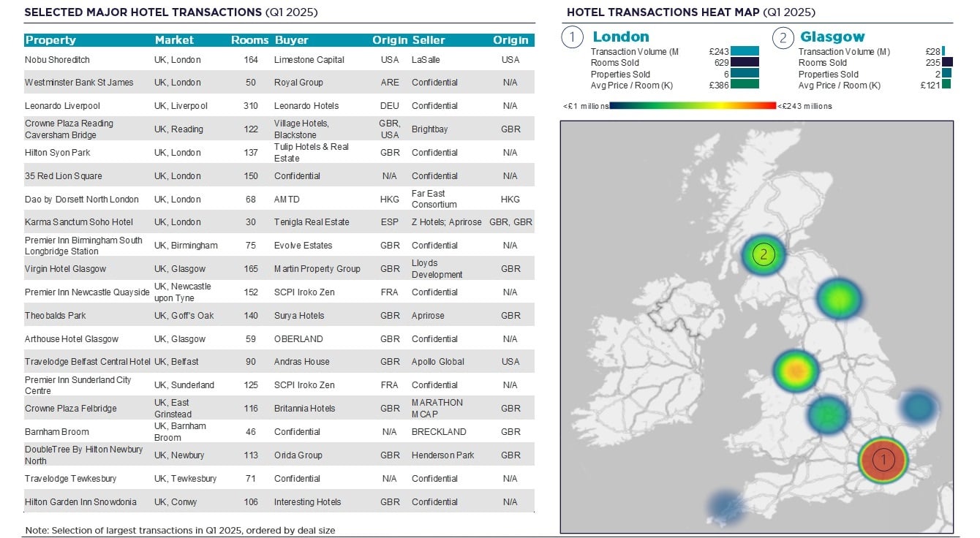The image size is (980, 538).
Task: Click the Market column header
Action: point(174,40)
